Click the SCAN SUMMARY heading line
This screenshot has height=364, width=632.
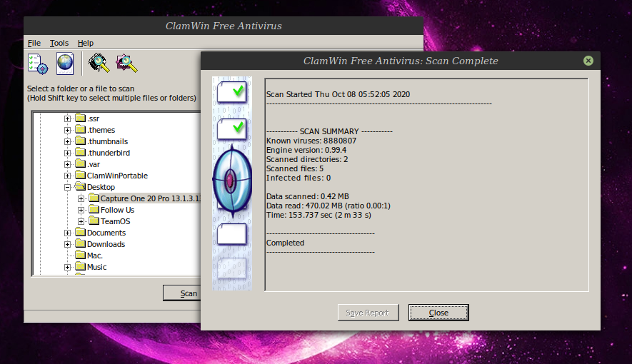click(x=329, y=131)
